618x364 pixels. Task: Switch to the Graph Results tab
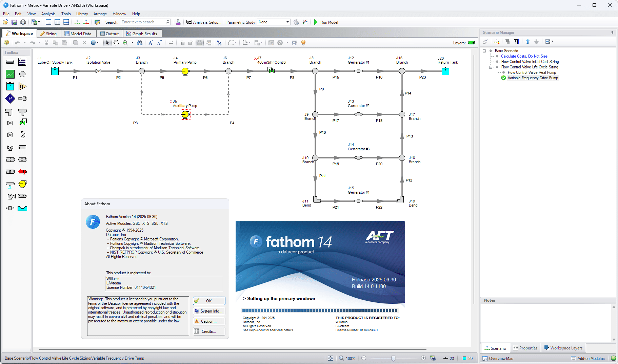142,34
